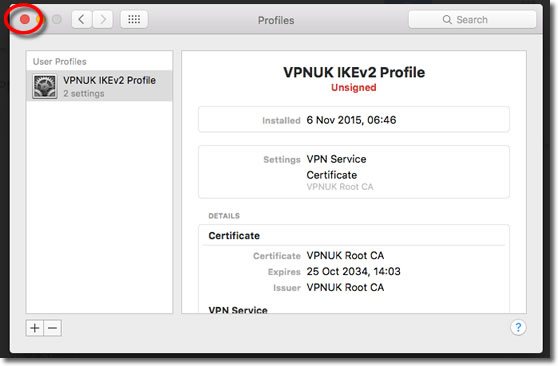Click the Certificate setting entry
Image resolution: width=558 pixels, height=366 pixels.
tap(332, 175)
